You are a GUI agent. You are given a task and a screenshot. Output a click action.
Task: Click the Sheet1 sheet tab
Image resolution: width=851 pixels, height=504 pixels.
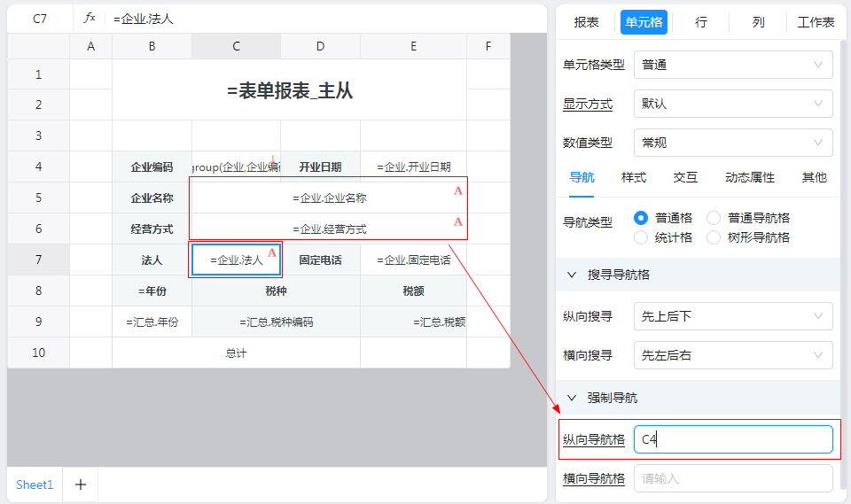coord(35,485)
